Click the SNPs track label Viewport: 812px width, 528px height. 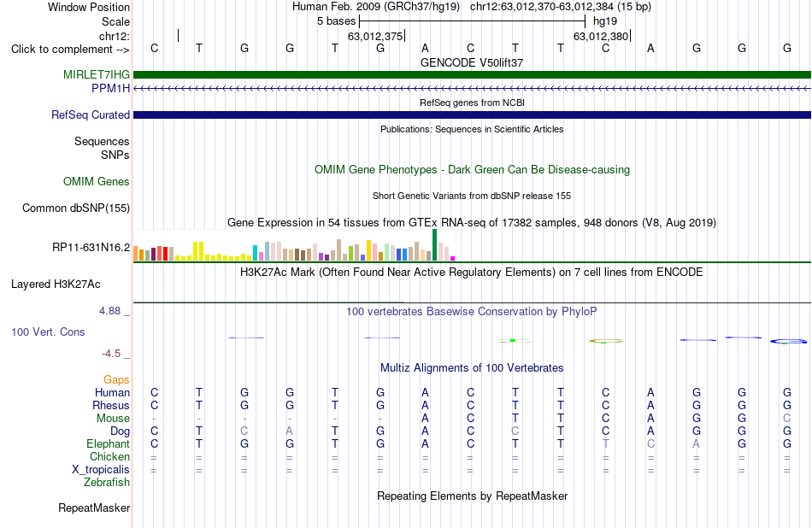(115, 155)
